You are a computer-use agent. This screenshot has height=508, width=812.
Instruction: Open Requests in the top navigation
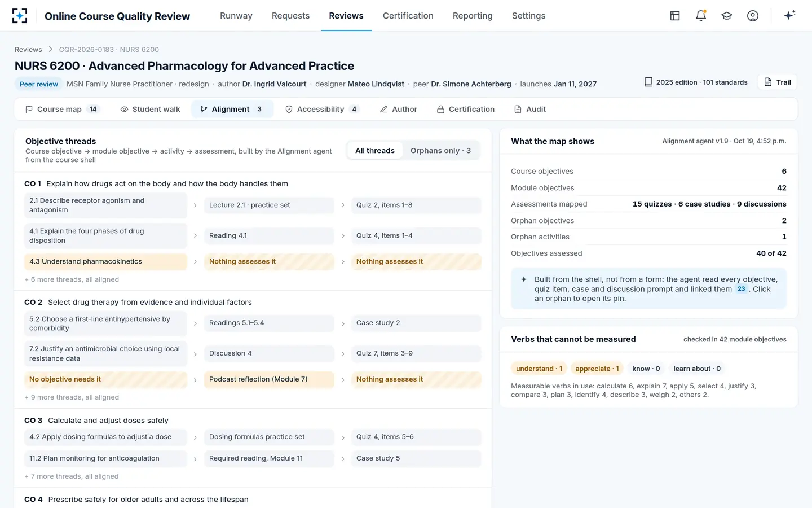[290, 16]
